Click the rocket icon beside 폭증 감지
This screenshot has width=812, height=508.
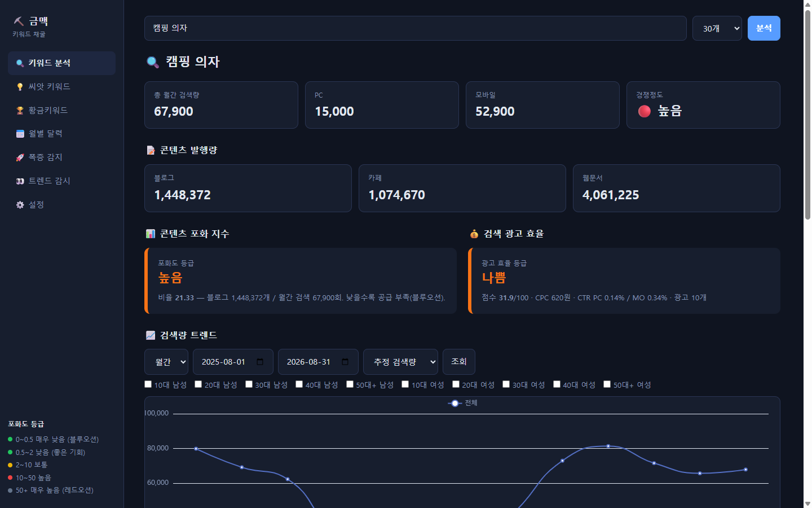point(20,157)
